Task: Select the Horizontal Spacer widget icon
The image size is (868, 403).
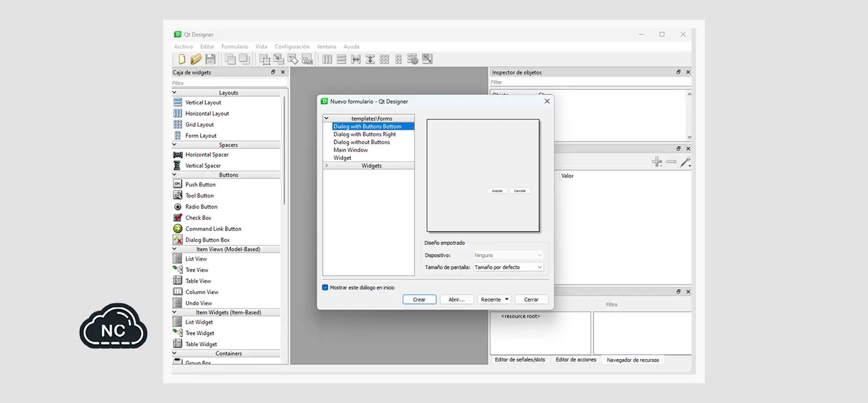Action: point(178,155)
